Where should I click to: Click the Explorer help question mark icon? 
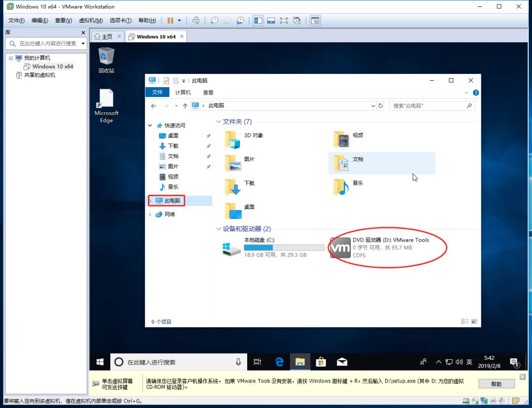coord(476,93)
